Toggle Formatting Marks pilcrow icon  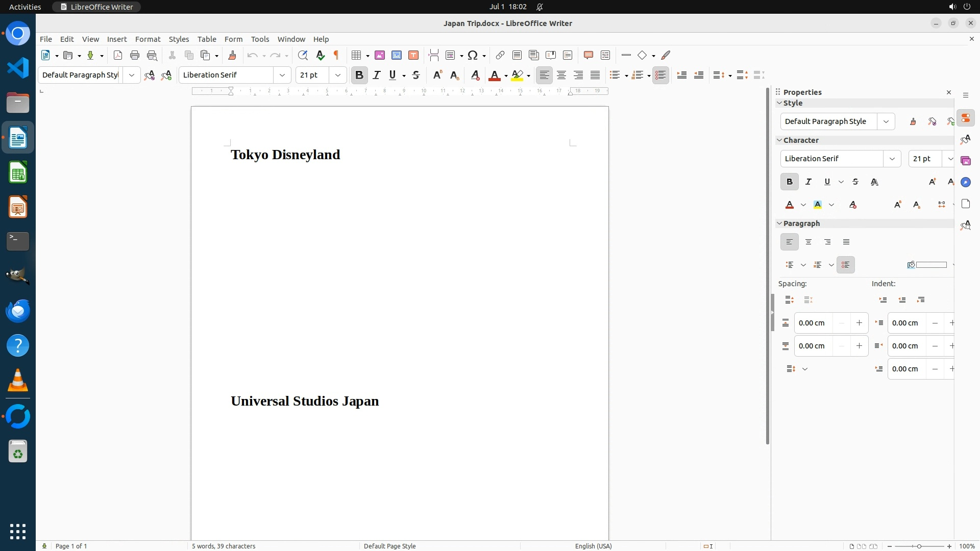pos(336,55)
